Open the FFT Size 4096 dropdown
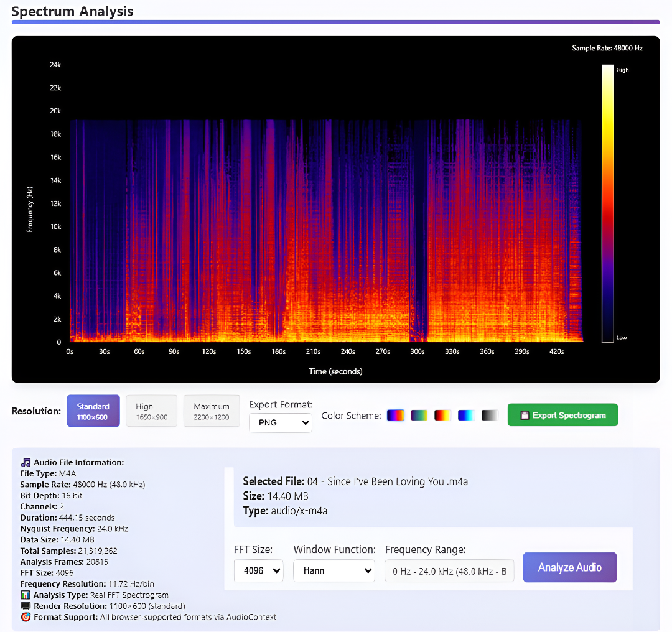 point(258,570)
